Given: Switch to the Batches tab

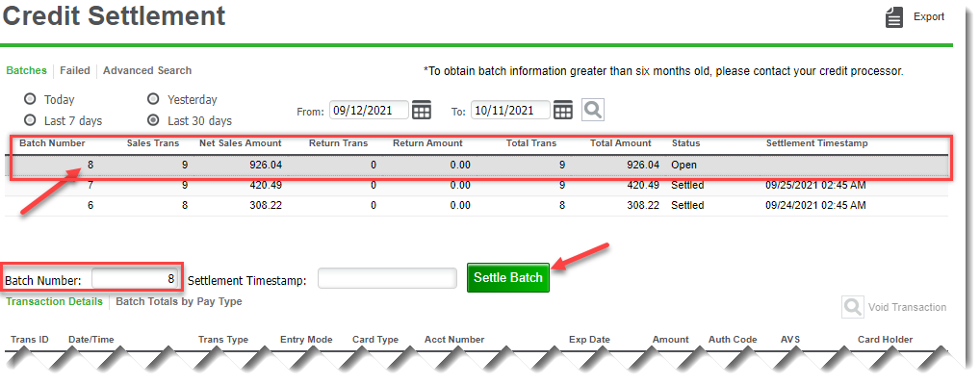Looking at the screenshot, I should pos(26,70).
